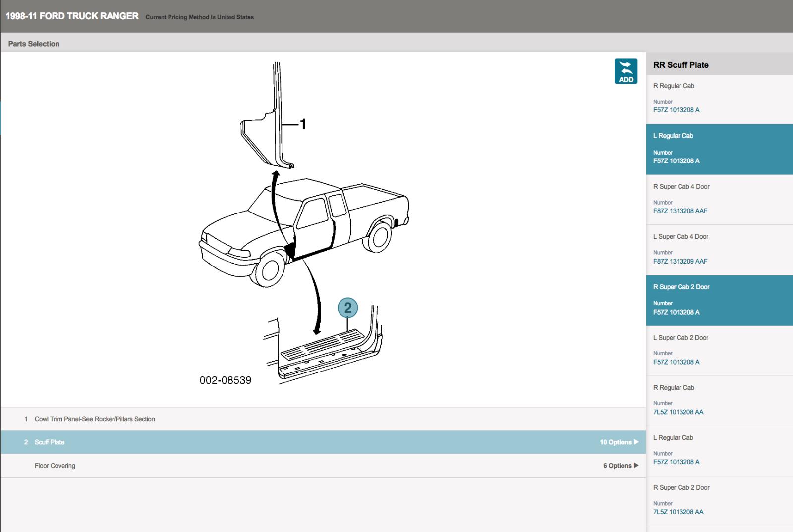The image size is (793, 532).
Task: Click the R Super Cab 4 Door label
Action: [x=681, y=186]
